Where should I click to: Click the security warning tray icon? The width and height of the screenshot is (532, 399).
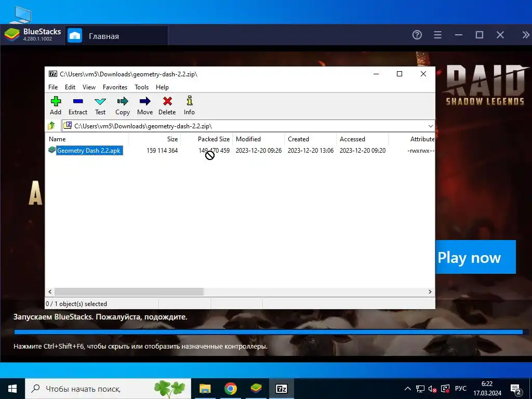pos(445,389)
